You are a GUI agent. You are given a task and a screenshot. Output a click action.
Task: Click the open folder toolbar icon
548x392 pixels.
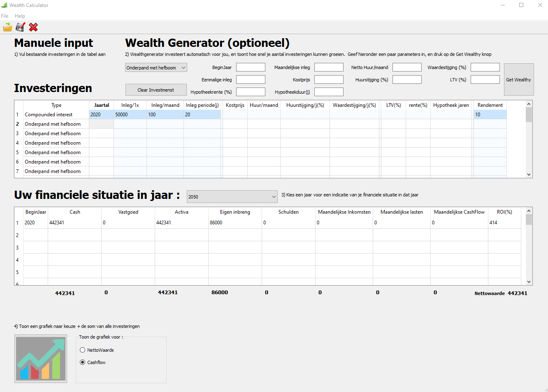click(8, 27)
